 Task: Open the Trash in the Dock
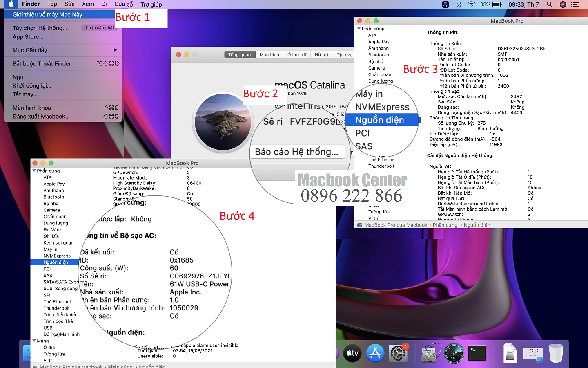coord(556,353)
